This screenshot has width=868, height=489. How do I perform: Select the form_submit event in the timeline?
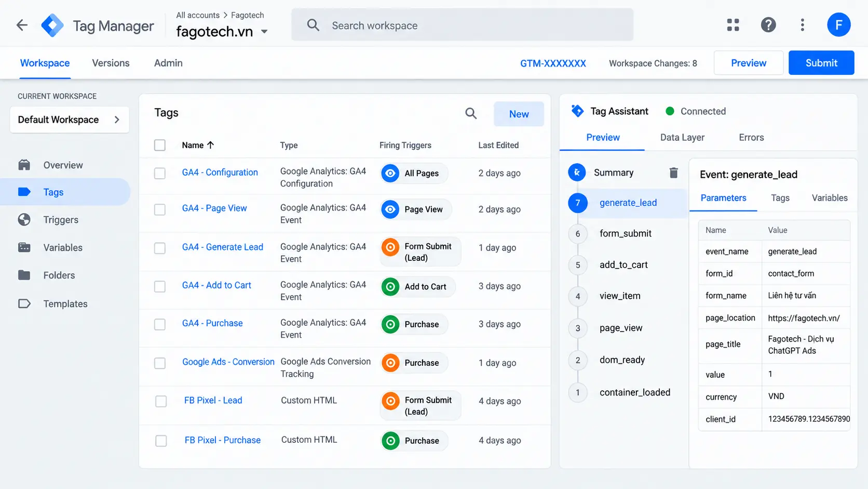pyautogui.click(x=626, y=233)
